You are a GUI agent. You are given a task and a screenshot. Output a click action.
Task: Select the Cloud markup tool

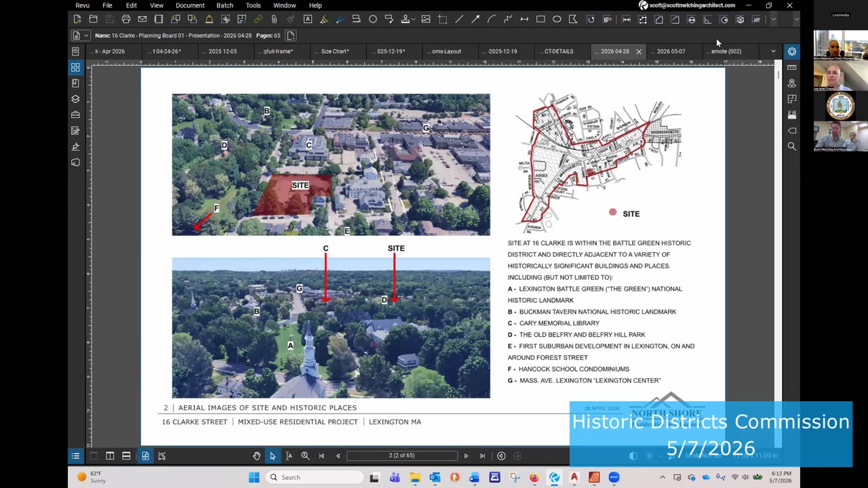coord(373,19)
